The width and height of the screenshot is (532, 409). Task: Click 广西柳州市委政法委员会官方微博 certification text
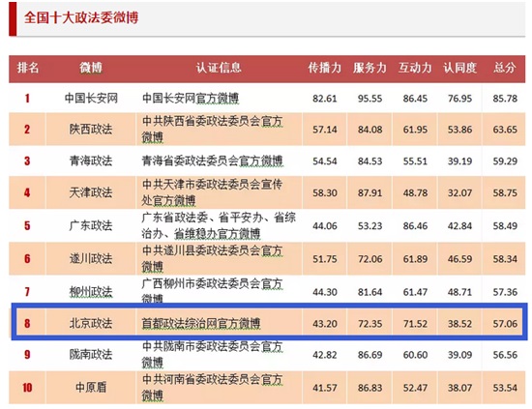point(212,290)
